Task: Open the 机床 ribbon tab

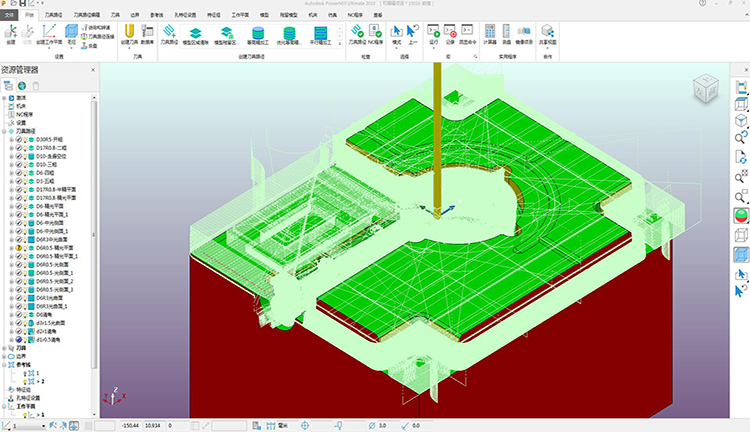Action: [313, 15]
